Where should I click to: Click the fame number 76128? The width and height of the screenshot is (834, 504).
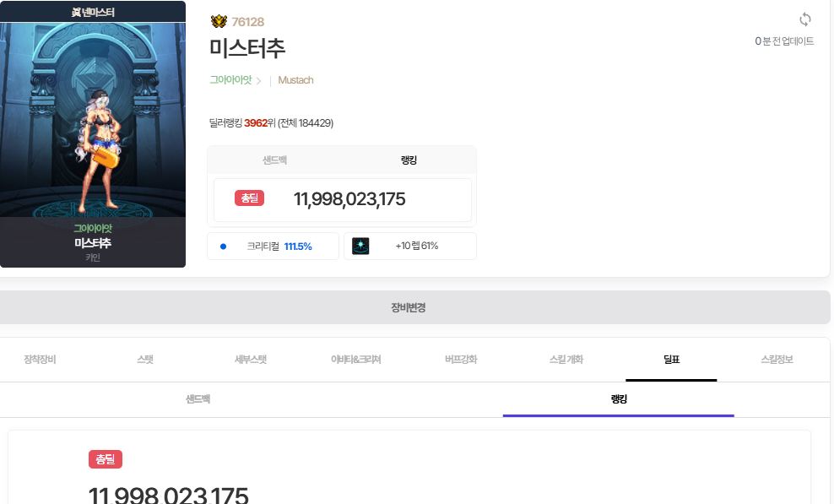(248, 22)
